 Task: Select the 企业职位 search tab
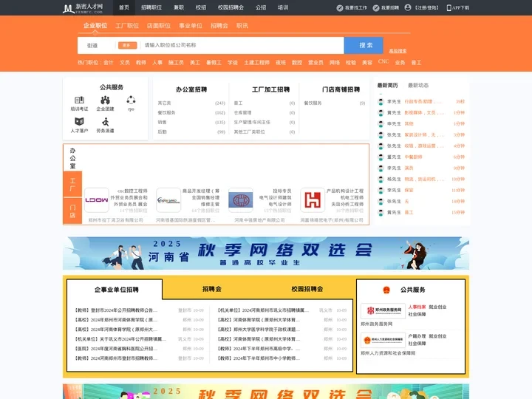pyautogui.click(x=95, y=26)
